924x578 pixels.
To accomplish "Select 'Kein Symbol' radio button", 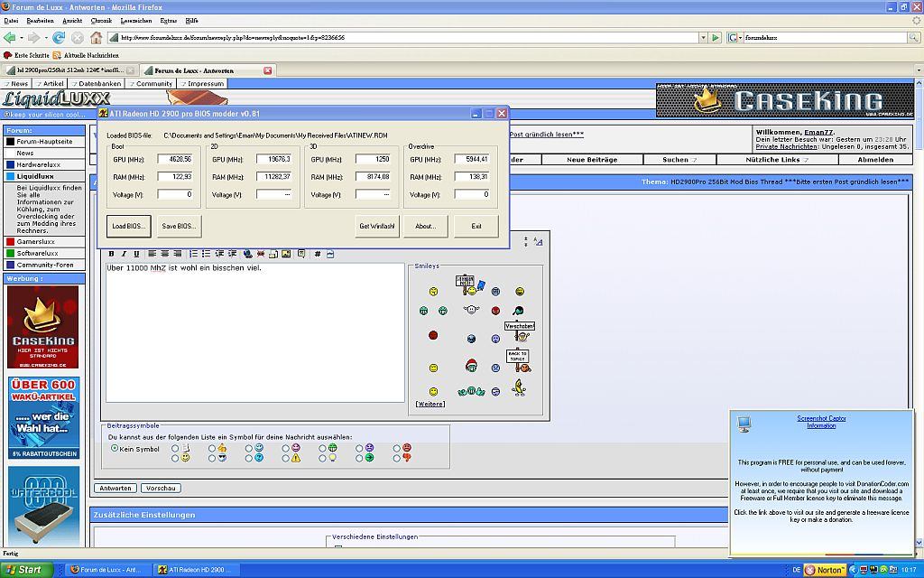I will [x=115, y=448].
